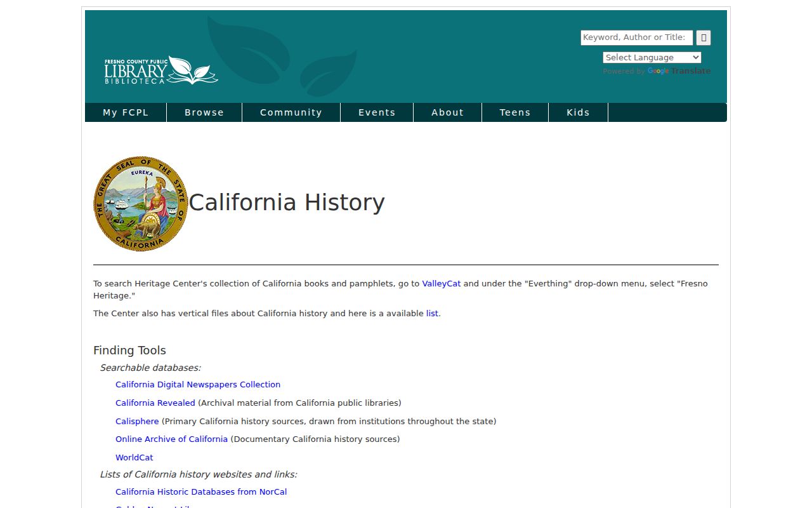812x508 pixels.
Task: Click the 'Searchable databases:' subheading
Action: pos(150,368)
